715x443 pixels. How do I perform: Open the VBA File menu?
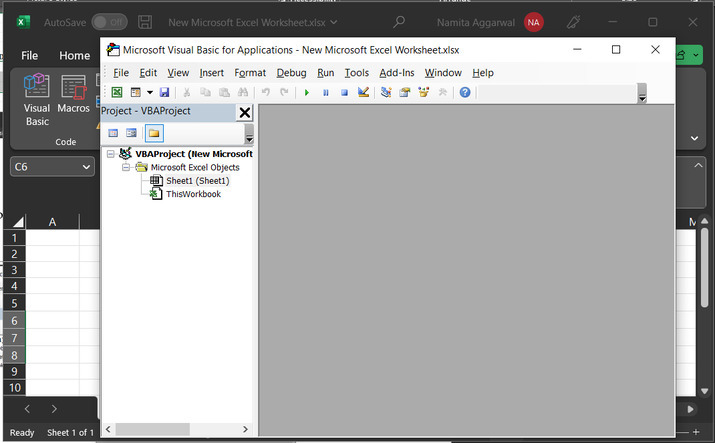pos(121,73)
